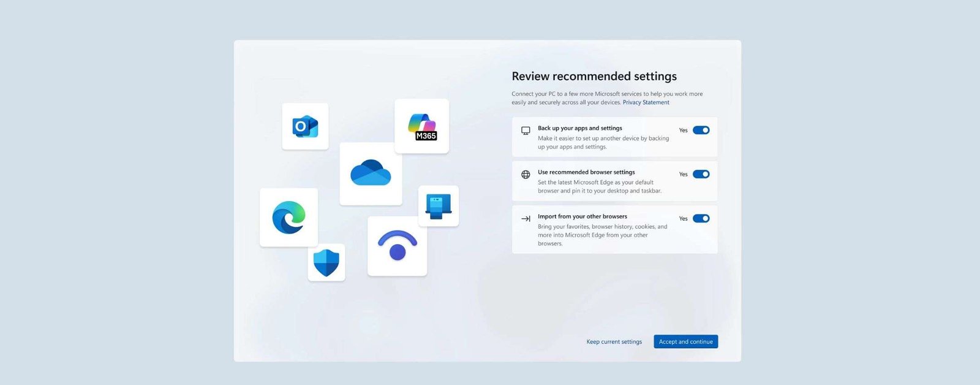Turn off Back up your apps and settings

point(701,130)
